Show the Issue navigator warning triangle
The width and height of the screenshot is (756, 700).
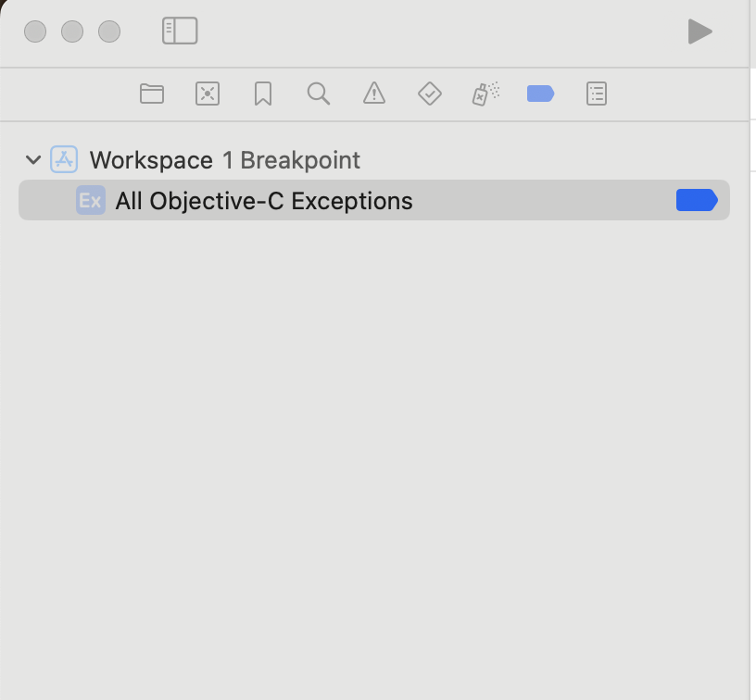pyautogui.click(x=374, y=94)
